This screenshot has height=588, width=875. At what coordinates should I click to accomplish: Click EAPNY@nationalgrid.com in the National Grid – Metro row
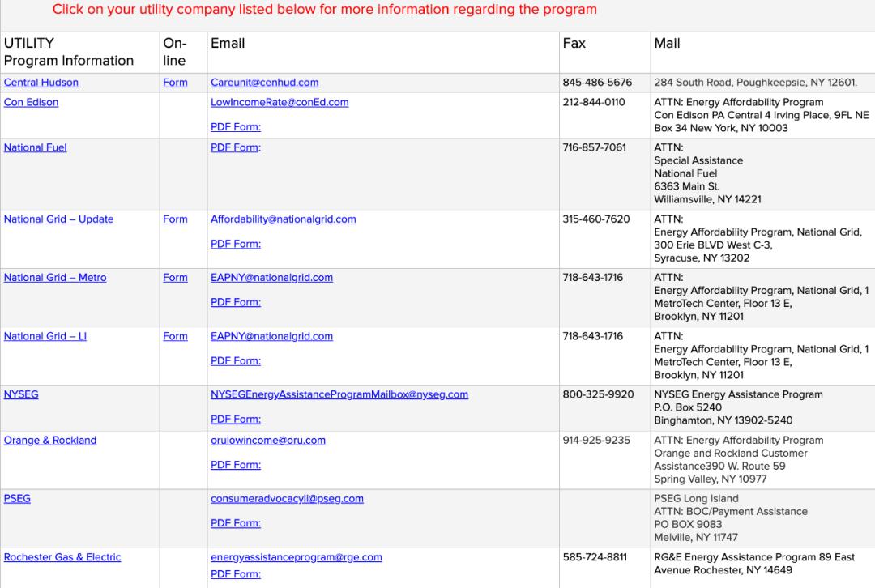(x=271, y=278)
